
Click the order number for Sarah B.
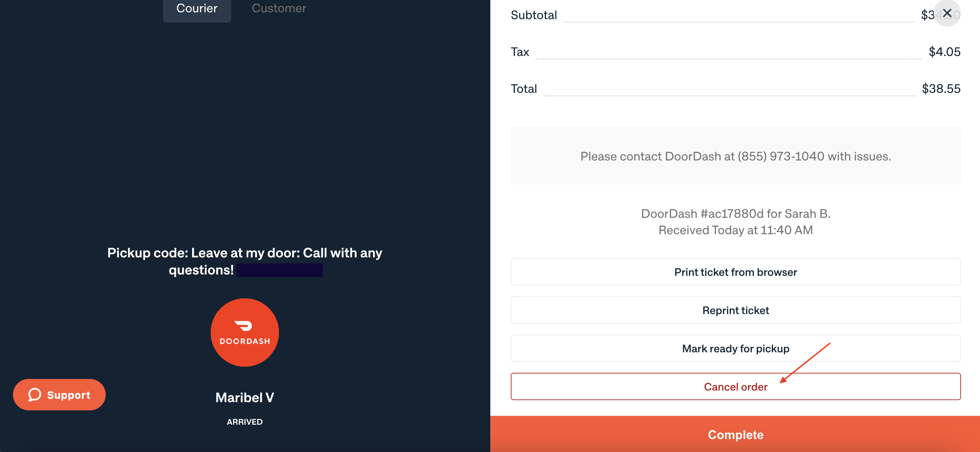point(735,214)
